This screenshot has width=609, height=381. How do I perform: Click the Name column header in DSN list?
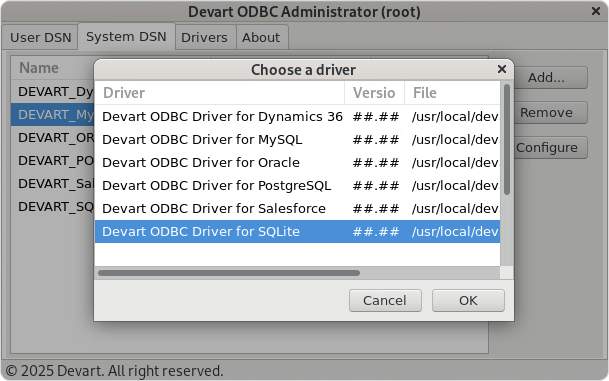(x=53, y=68)
